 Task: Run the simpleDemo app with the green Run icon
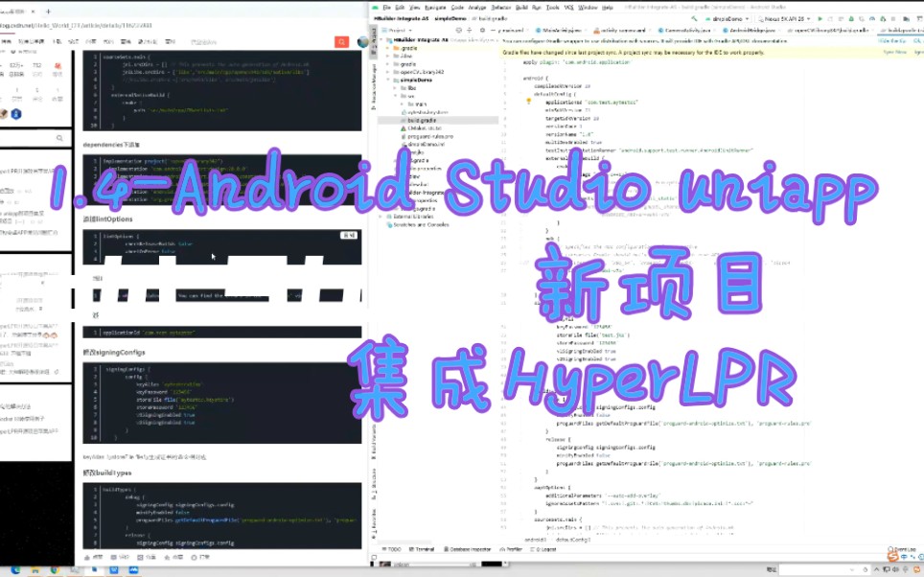click(x=820, y=18)
